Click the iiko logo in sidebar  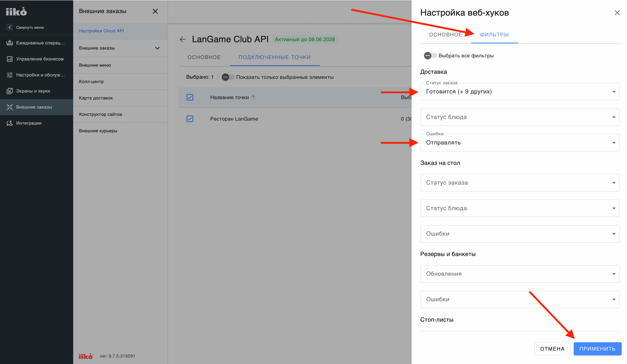(x=16, y=12)
